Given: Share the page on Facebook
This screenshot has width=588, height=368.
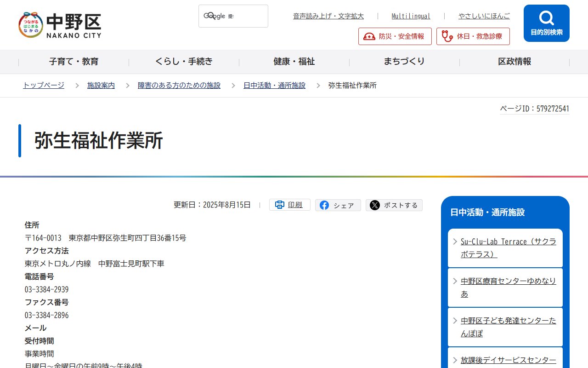Looking at the screenshot, I should click(x=338, y=205).
